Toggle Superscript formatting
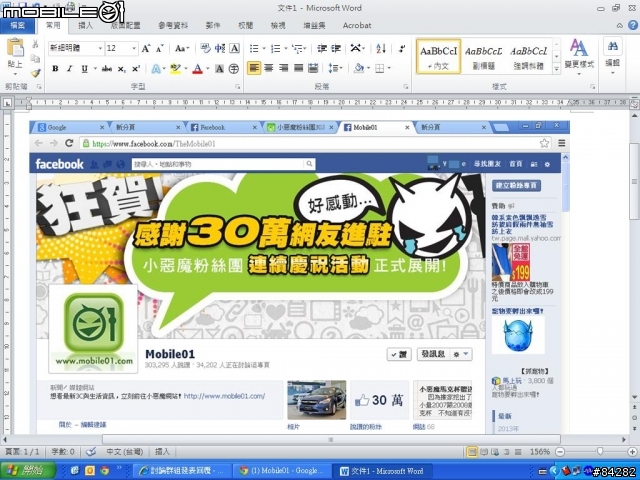 (136, 69)
